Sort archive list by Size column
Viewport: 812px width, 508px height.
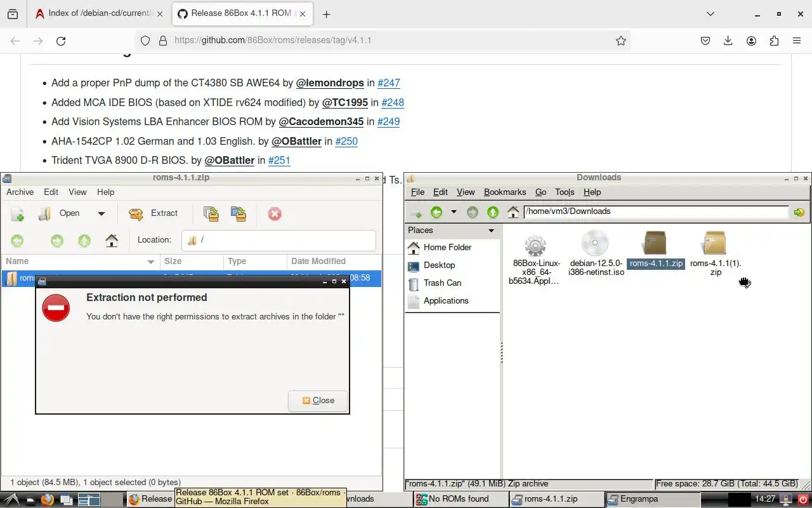click(191, 261)
